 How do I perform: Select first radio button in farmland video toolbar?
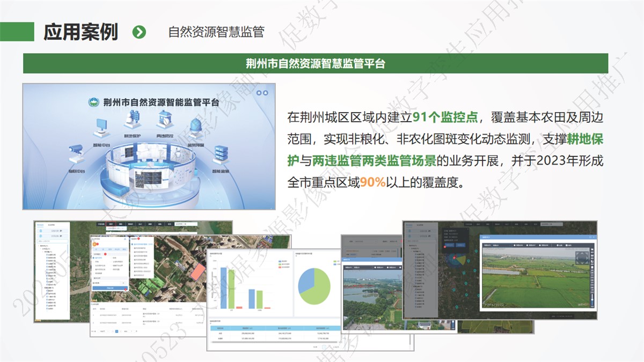(x=515, y=246)
